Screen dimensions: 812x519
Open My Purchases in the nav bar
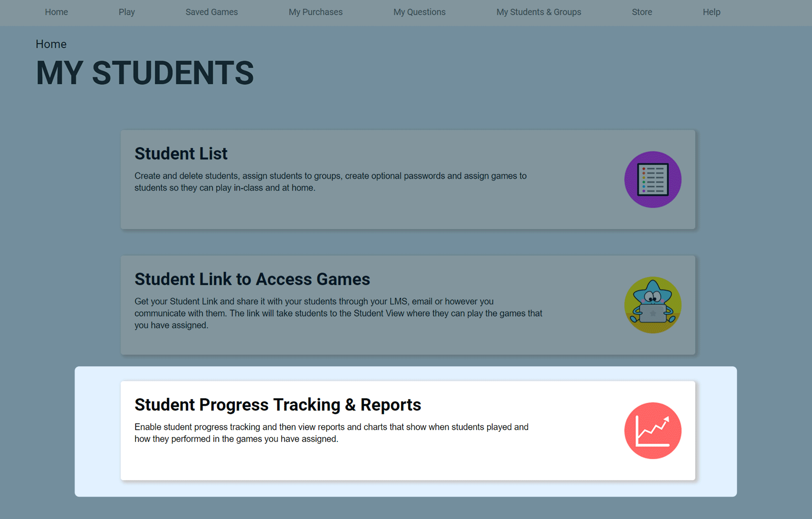point(316,12)
